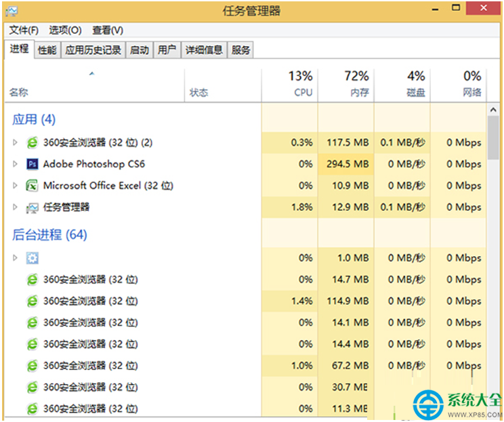This screenshot has width=504, height=422.
Task: Select the 应用 (4) group heading
Action: pos(34,120)
